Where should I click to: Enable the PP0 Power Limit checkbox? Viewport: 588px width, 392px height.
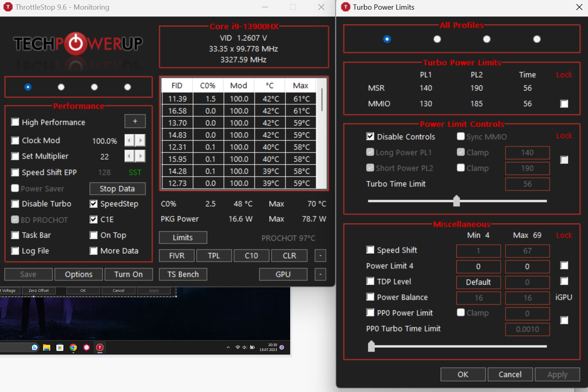pyautogui.click(x=370, y=313)
